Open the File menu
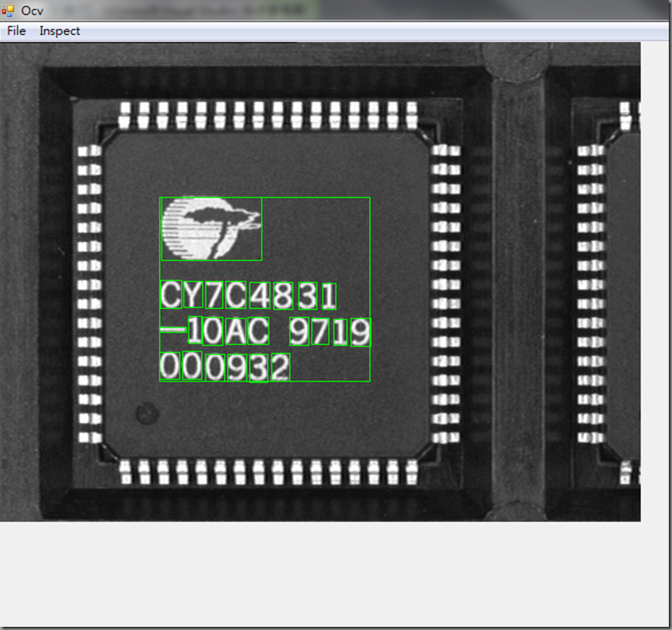Image resolution: width=672 pixels, height=630 pixels. tap(16, 31)
